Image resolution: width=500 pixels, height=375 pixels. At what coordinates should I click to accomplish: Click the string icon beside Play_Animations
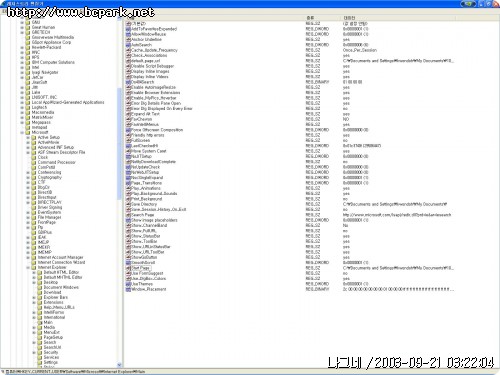(x=128, y=188)
